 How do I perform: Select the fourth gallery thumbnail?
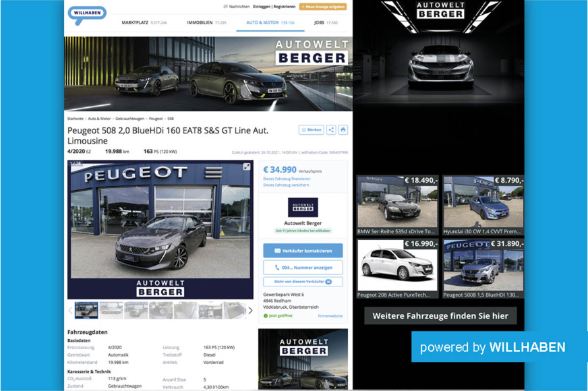(161, 310)
